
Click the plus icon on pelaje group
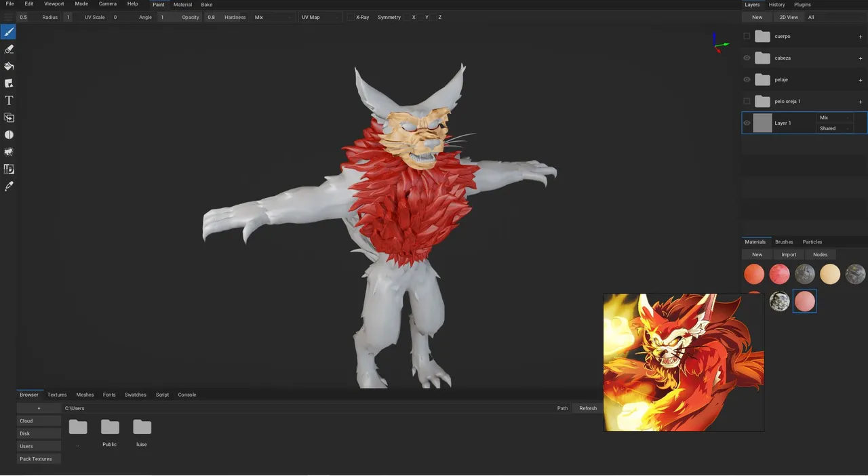(x=861, y=80)
